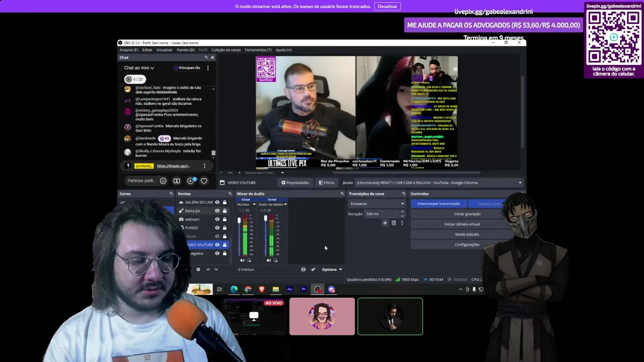Open Filtros for the selected source

point(326,183)
